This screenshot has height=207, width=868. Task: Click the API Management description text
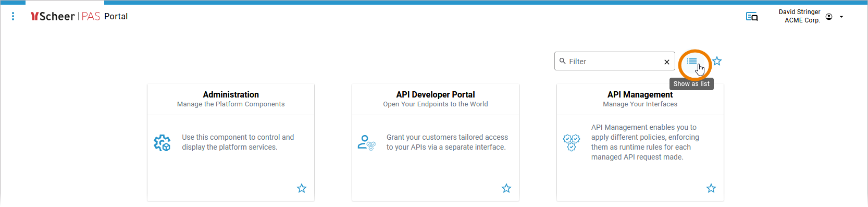click(645, 142)
